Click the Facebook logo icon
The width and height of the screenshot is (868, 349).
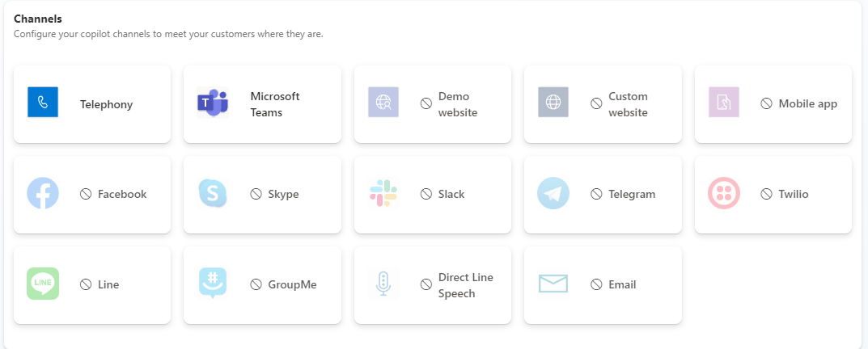click(x=43, y=194)
